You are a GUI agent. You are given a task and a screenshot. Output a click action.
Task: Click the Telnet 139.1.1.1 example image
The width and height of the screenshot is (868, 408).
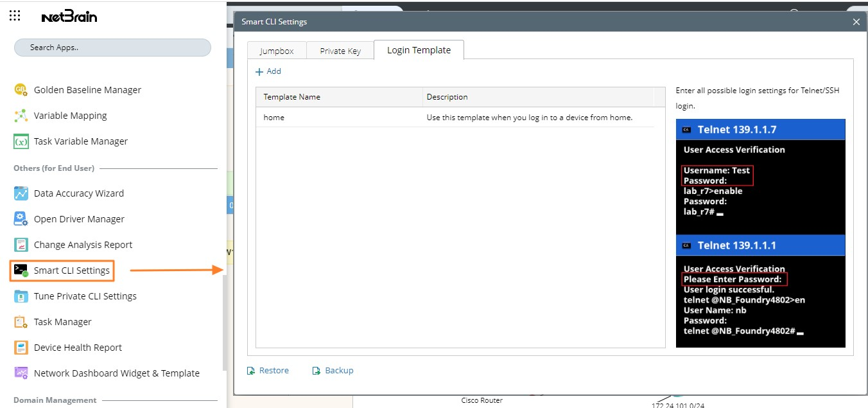[761, 291]
